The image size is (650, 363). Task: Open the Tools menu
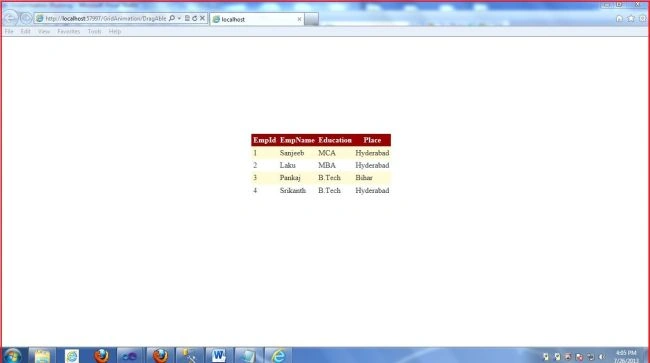[95, 31]
